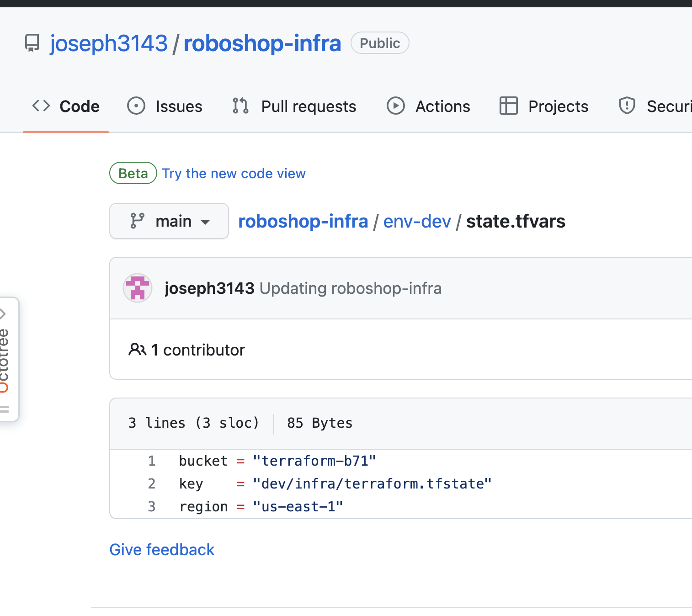This screenshot has height=616, width=692.
Task: Click the Security shield icon
Action: click(x=627, y=106)
